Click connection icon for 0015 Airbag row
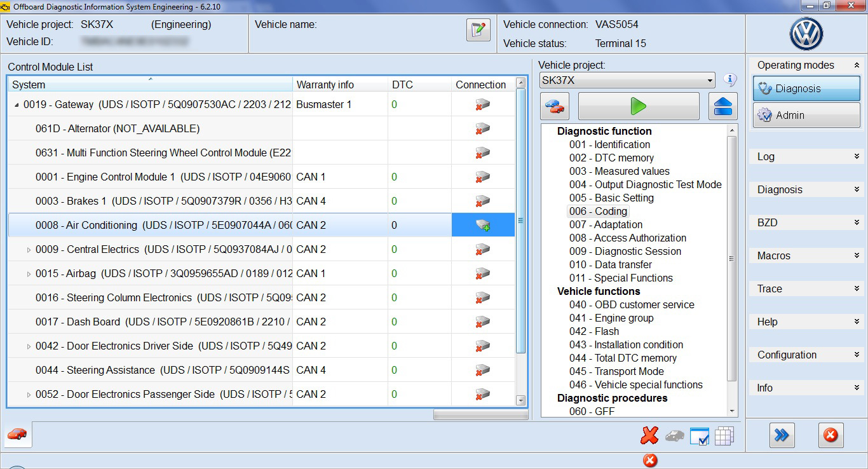Screen dimensions: 868x469 (482, 273)
